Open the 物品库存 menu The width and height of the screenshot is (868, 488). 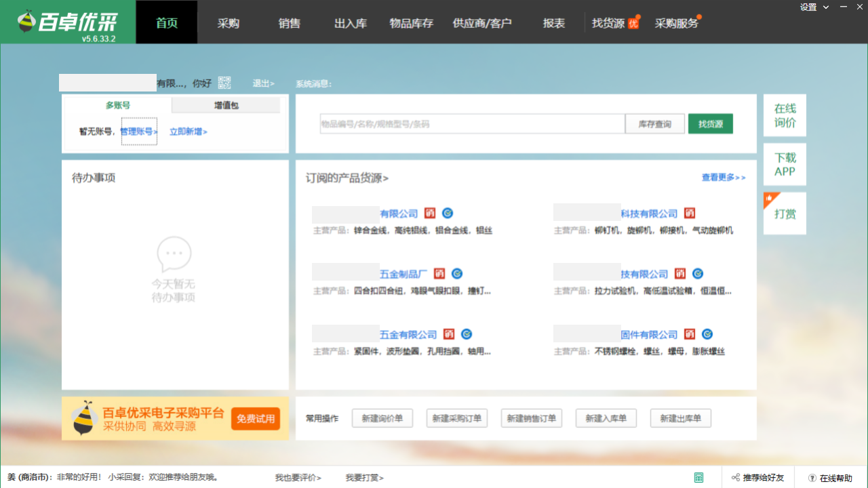tap(411, 23)
